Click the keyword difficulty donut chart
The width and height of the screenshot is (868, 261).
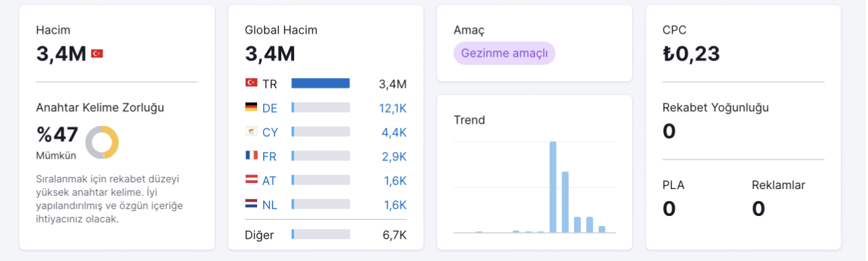pos(102,143)
